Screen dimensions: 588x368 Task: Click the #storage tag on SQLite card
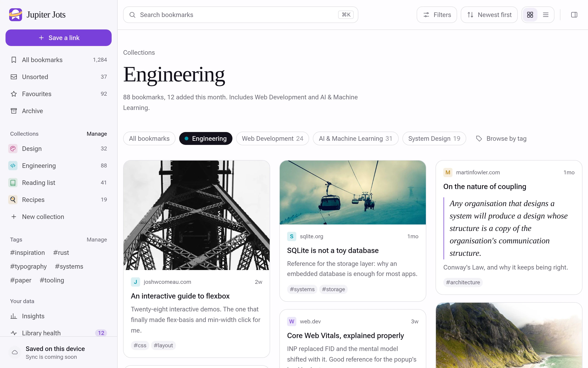point(333,289)
